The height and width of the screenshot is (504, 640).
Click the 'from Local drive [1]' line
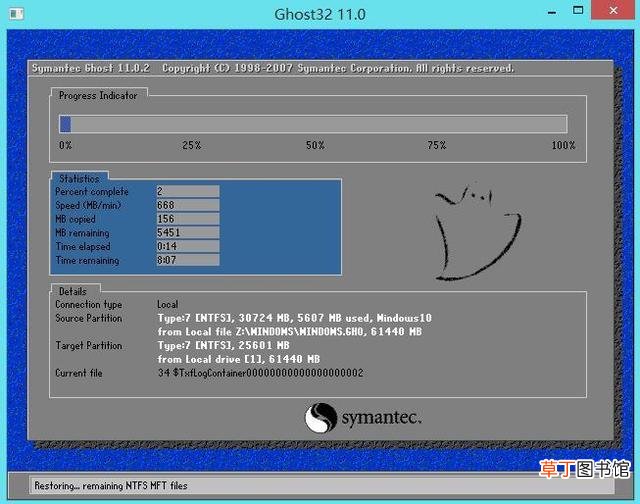(239, 359)
